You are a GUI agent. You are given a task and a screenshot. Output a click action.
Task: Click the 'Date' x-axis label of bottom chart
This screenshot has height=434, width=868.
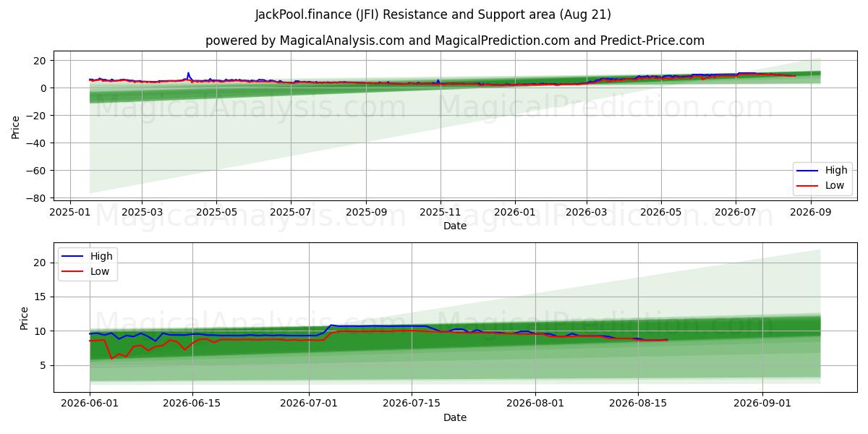[x=455, y=417]
